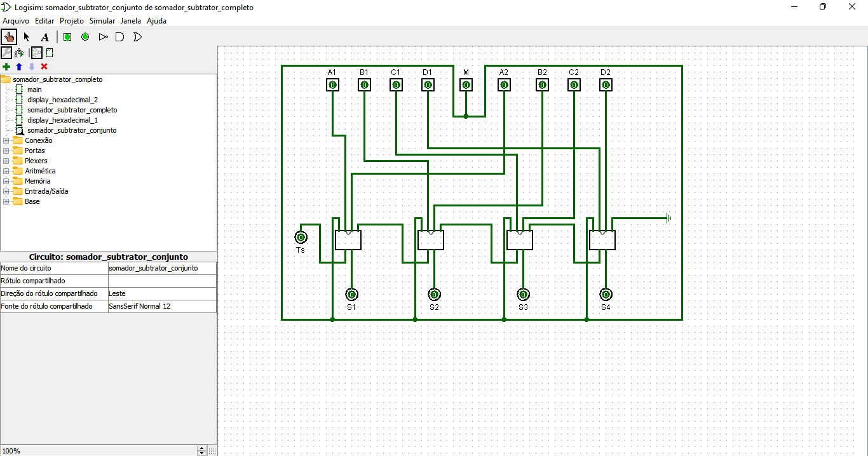This screenshot has width=868, height=456.
Task: Open the Simular menu
Action: point(102,21)
